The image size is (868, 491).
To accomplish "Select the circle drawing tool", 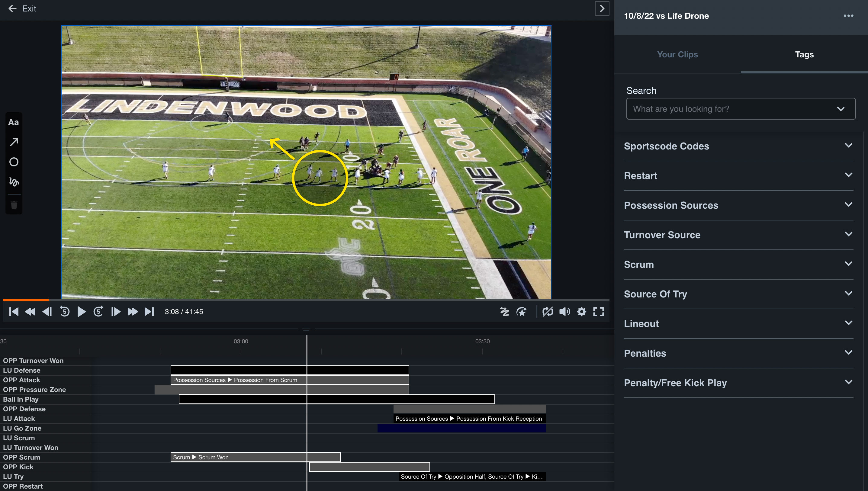I will tap(14, 162).
